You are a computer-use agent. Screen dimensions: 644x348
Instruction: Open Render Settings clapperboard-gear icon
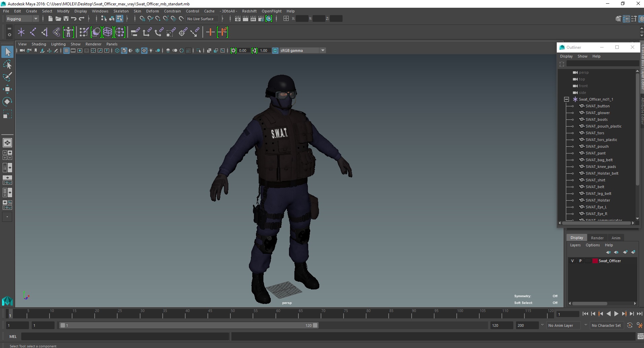(261, 19)
